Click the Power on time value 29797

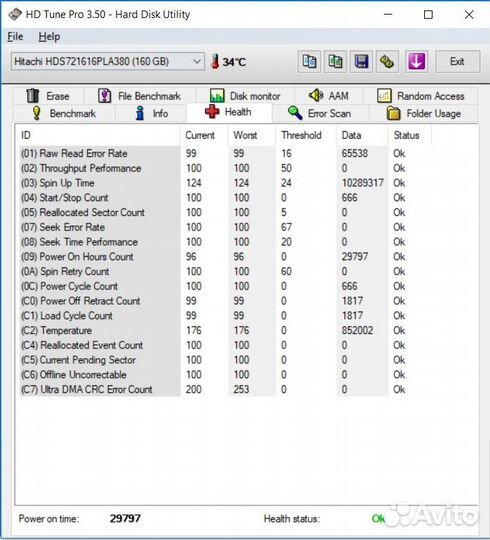tap(125, 518)
